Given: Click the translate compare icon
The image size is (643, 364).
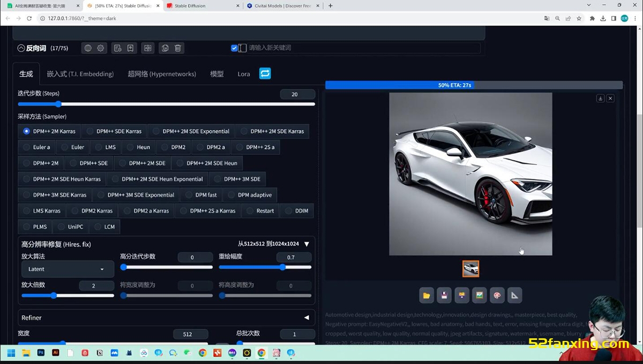Looking at the screenshot, I should [148, 48].
